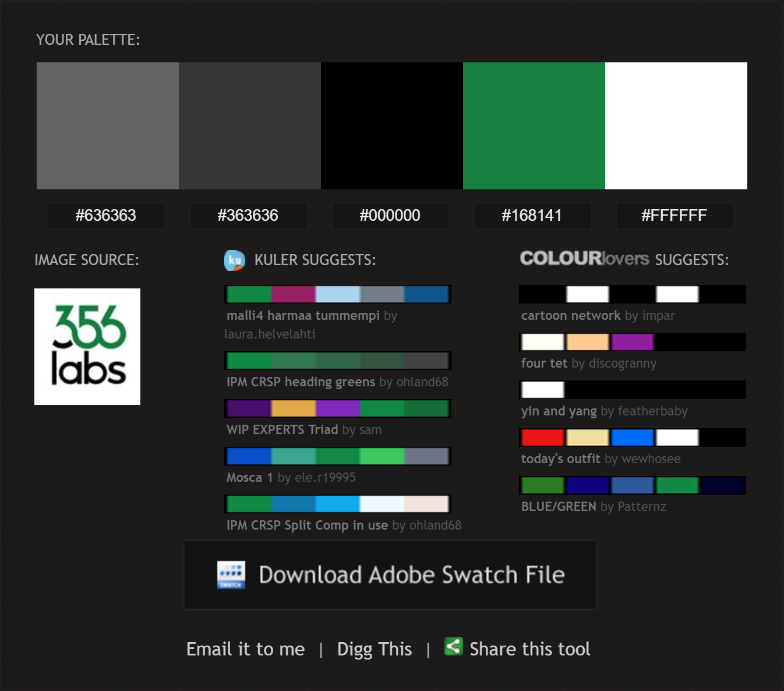Click the #FFFFFF hex code field
The image size is (784, 691).
tap(674, 216)
